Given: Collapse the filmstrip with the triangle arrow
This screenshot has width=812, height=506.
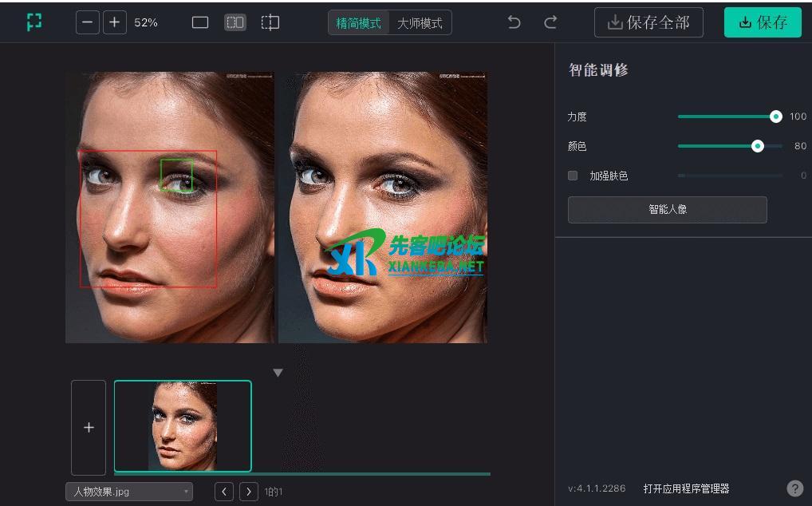Looking at the screenshot, I should tap(278, 373).
